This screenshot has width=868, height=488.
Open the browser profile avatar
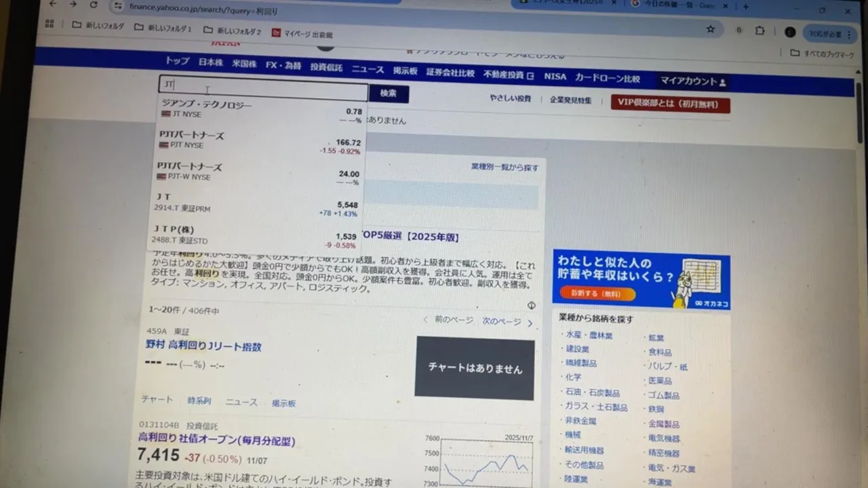tap(790, 32)
